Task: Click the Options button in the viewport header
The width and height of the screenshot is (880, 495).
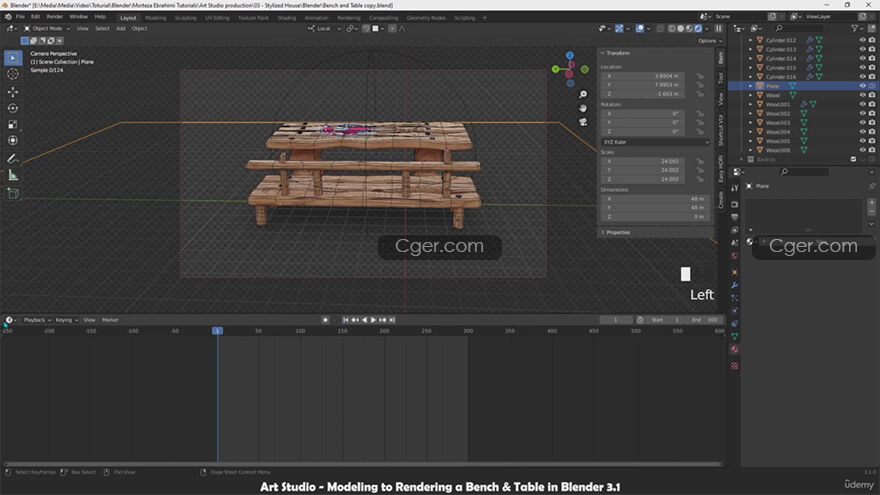Action: (707, 41)
